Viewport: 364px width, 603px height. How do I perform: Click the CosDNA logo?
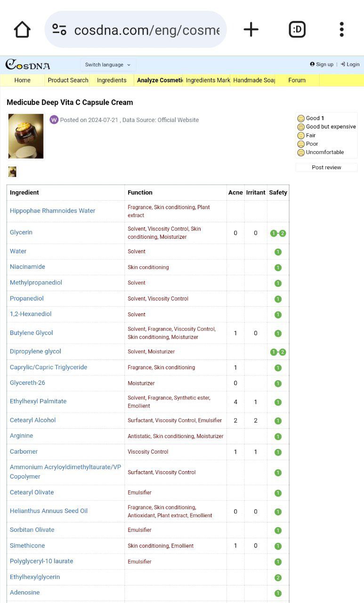(28, 65)
